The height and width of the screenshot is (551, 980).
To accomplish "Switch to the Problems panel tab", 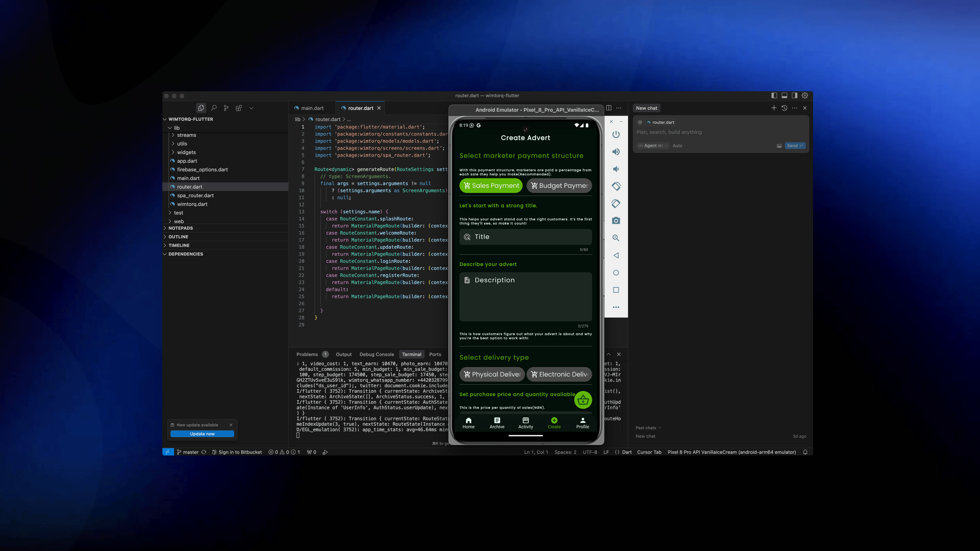I will 307,354.
